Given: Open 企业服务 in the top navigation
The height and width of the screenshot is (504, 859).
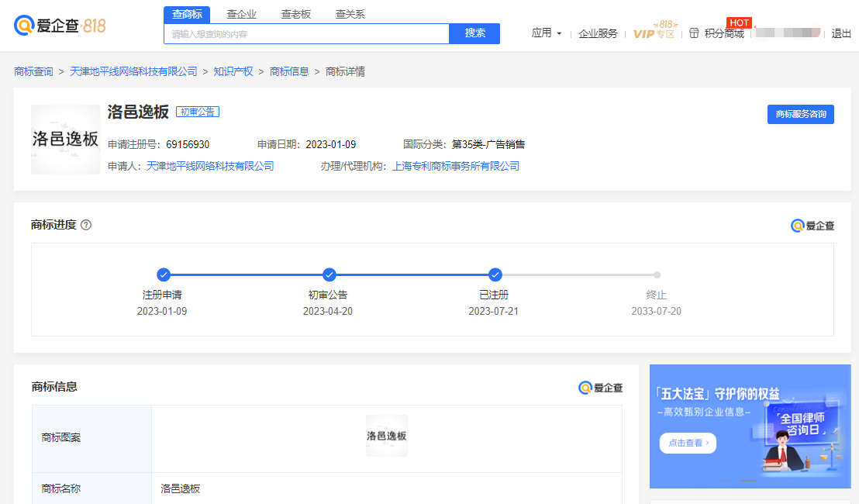Looking at the screenshot, I should (x=598, y=33).
